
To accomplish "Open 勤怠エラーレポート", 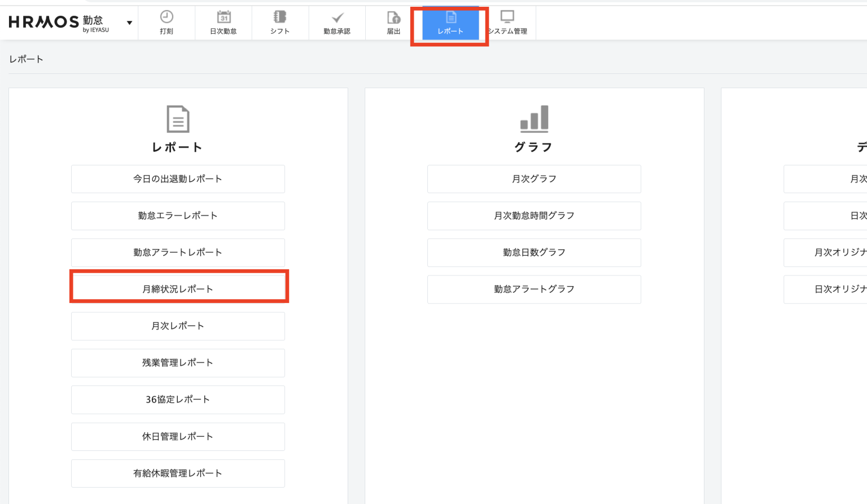I will (178, 216).
